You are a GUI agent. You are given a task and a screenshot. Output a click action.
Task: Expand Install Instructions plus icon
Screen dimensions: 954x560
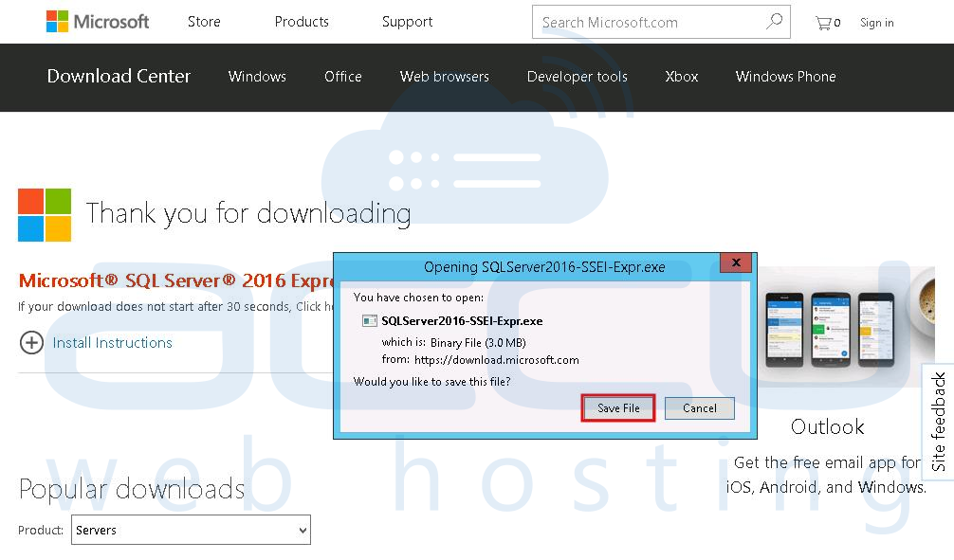pos(31,342)
